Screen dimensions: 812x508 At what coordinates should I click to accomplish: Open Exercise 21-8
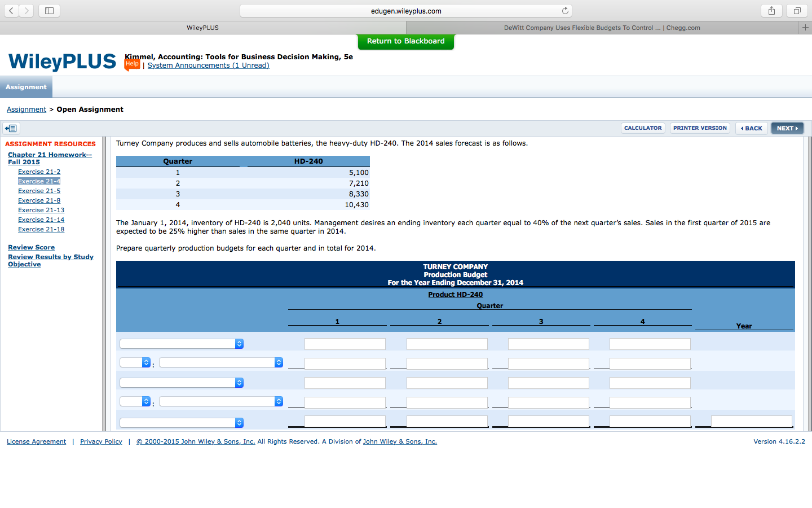pyautogui.click(x=39, y=200)
